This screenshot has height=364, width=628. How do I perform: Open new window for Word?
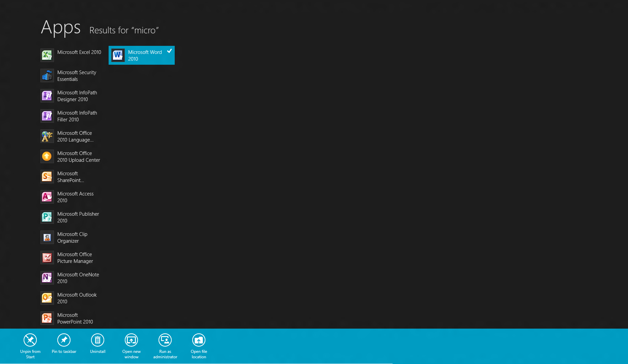tap(132, 340)
